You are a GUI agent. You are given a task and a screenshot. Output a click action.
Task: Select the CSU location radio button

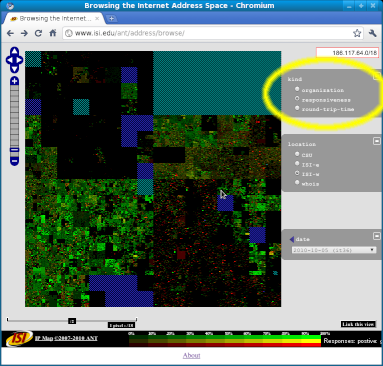(297, 154)
